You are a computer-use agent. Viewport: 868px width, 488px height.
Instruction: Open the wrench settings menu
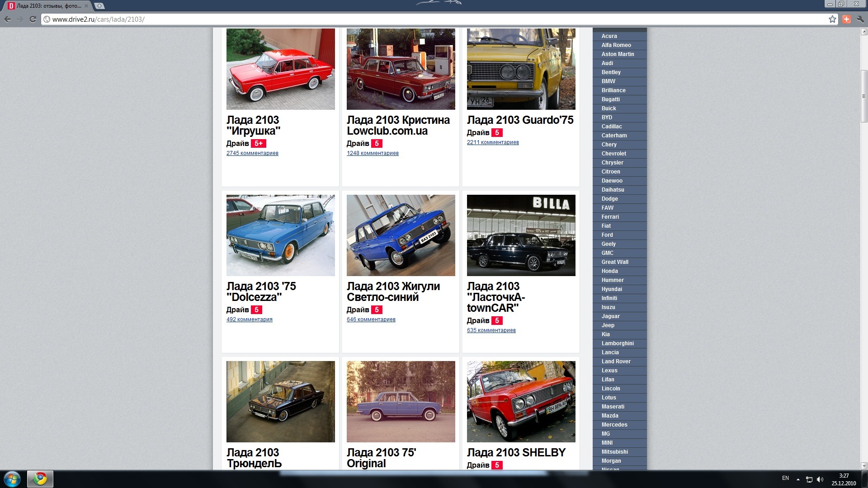(860, 19)
